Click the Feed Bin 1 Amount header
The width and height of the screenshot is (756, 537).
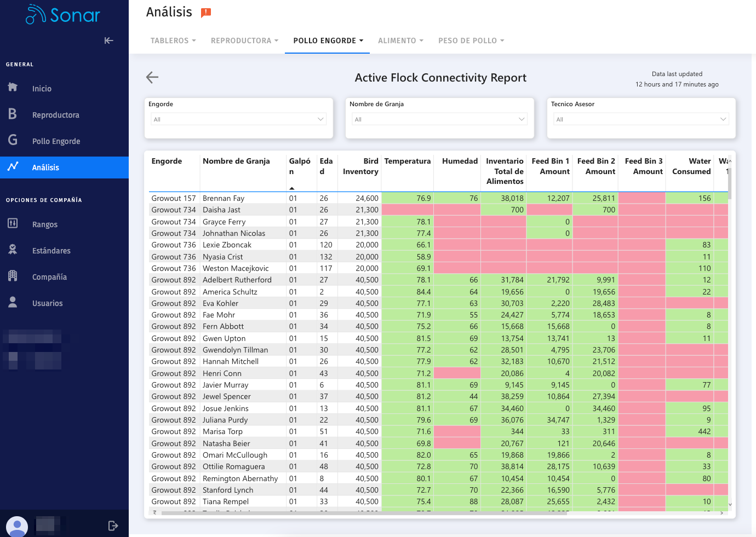[551, 166]
